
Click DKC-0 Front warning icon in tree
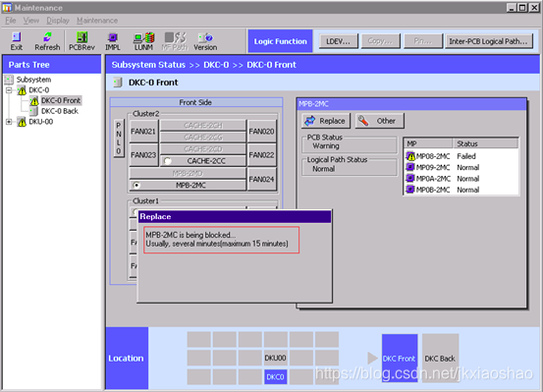pos(34,101)
